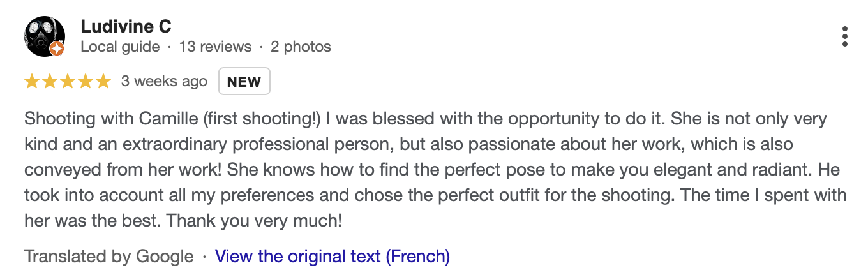The width and height of the screenshot is (868, 277).
Task: Click the "2 photos" count
Action: tap(301, 47)
